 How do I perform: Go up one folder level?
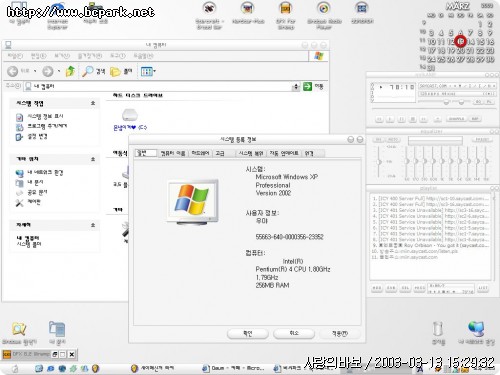click(70, 71)
